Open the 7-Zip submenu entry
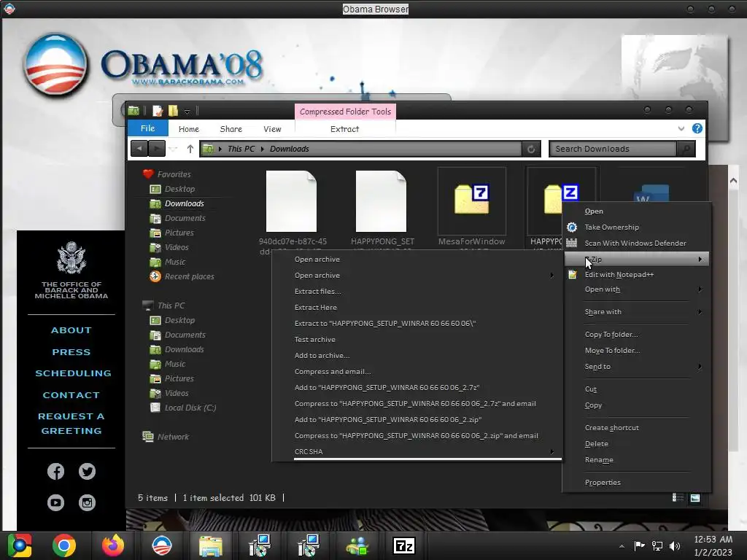The image size is (747, 560). click(x=636, y=259)
